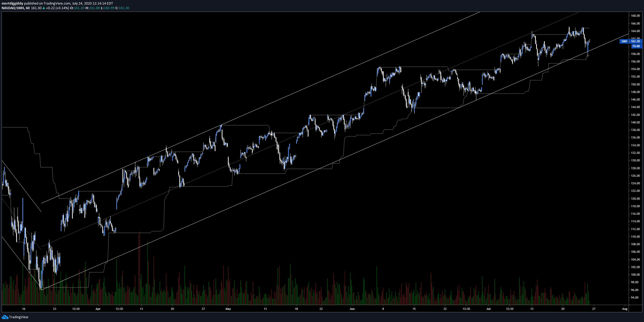Click the 144.00 price axis label
Image resolution: width=644 pixels, height=322 pixels.
(635, 107)
